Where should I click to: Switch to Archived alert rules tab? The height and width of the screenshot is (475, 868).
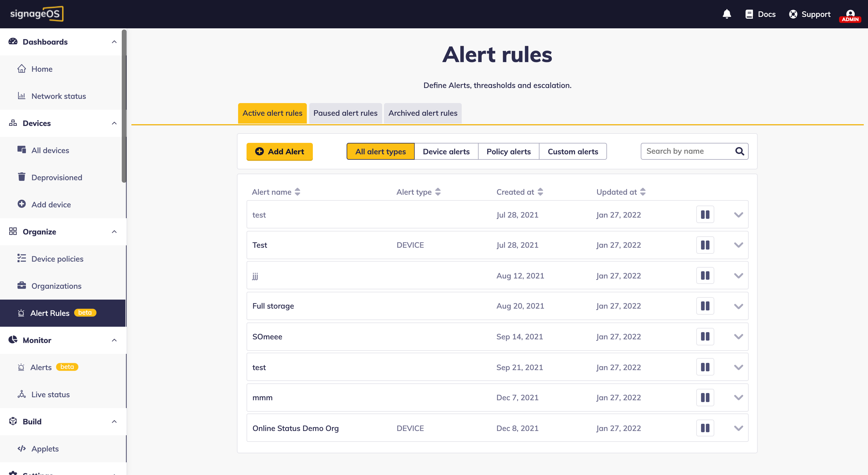423,113
